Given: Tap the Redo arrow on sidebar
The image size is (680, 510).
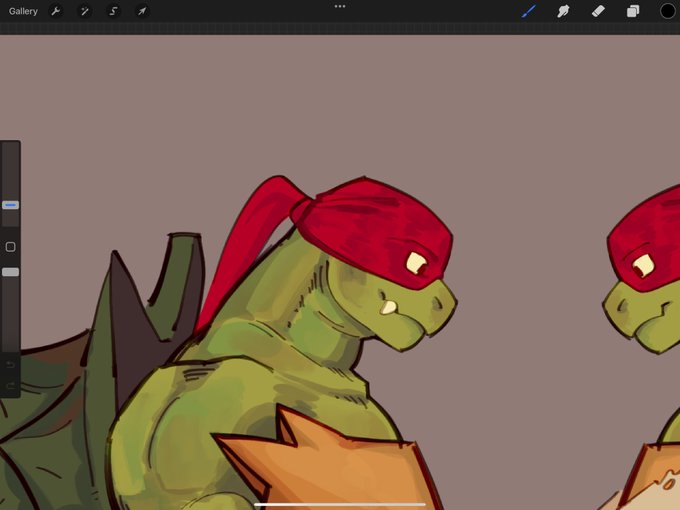Looking at the screenshot, I should point(10,386).
